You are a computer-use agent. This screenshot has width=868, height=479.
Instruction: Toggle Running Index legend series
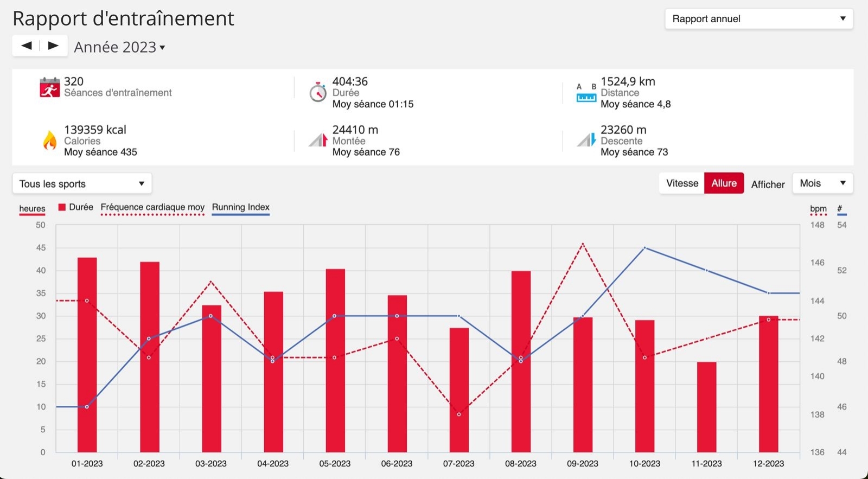(x=240, y=207)
